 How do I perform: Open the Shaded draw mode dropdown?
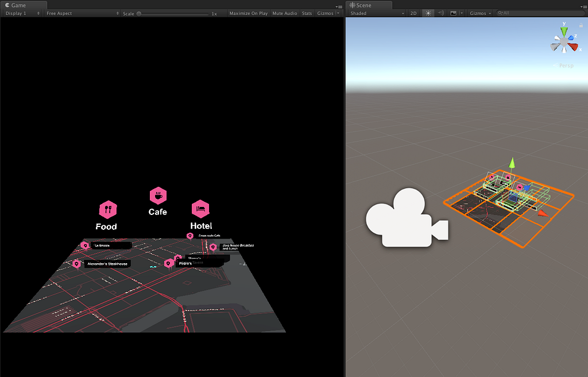[377, 13]
